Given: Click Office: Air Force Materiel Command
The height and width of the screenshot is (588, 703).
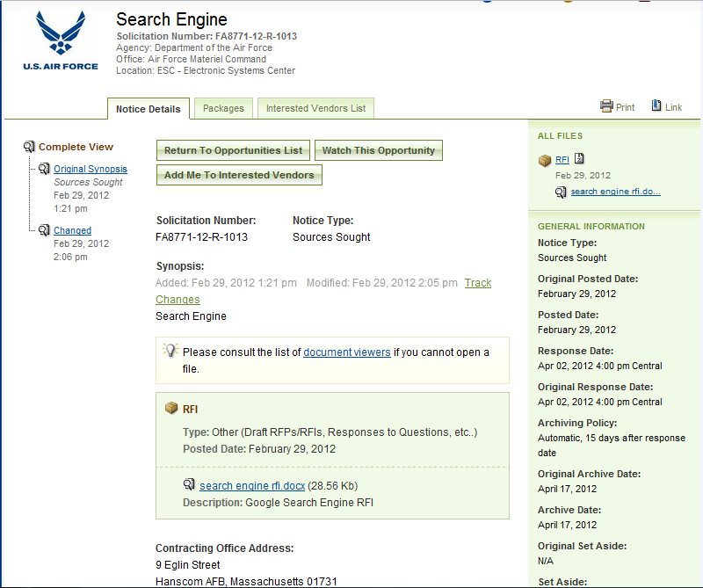Looking at the screenshot, I should 191,59.
